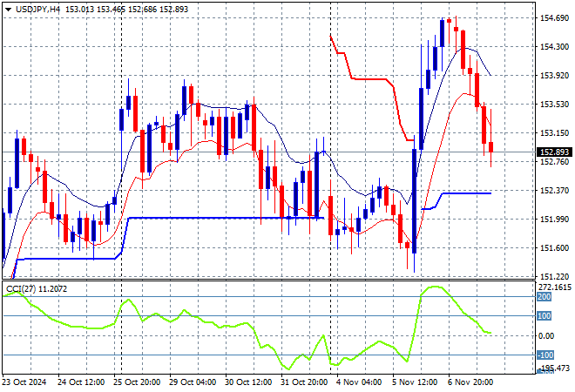Click the CCI 200 level label
Viewport: 575px width, 392px height.
[545, 297]
